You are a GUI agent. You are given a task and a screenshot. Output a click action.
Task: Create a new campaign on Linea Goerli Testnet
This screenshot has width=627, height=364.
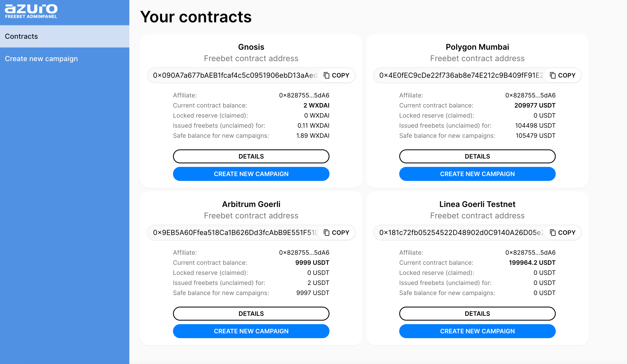(477, 331)
